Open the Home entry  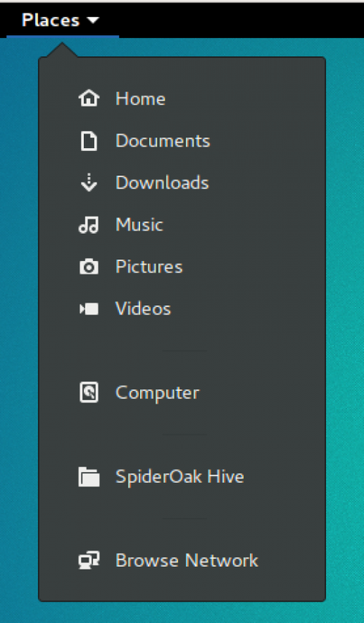tap(182, 98)
